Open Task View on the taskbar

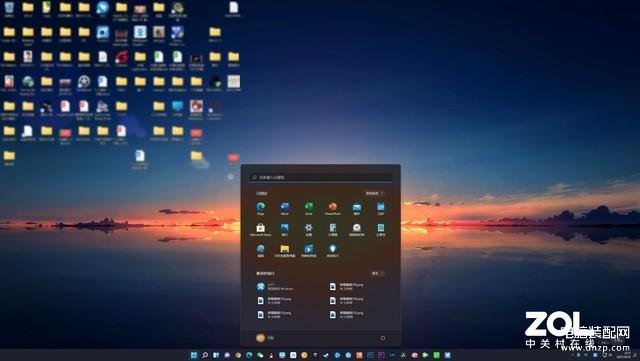click(x=216, y=355)
